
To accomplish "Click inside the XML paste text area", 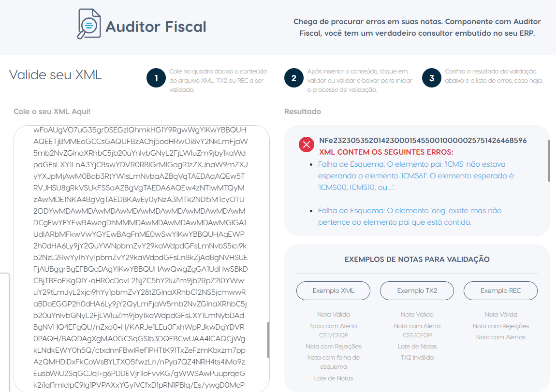I will coord(142,259).
